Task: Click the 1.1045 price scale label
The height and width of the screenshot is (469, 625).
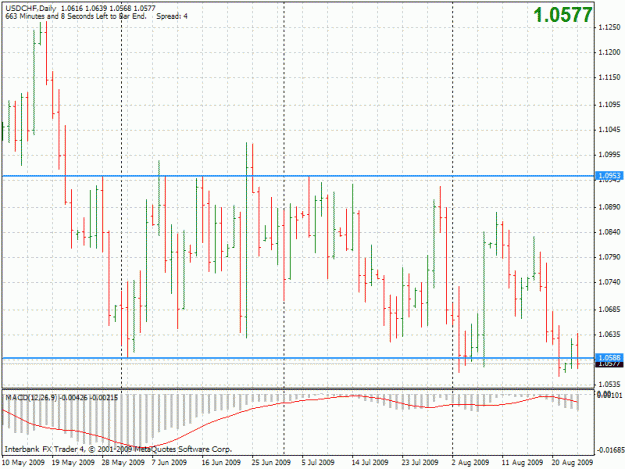Action: [609, 130]
